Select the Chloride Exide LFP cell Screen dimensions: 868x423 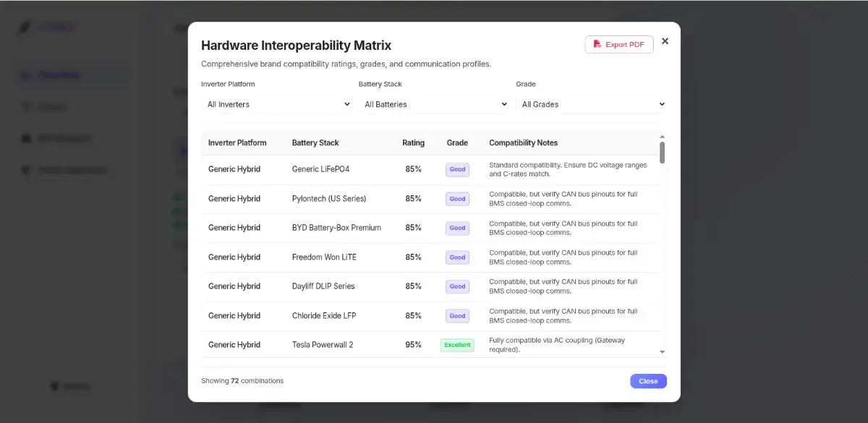(x=324, y=316)
